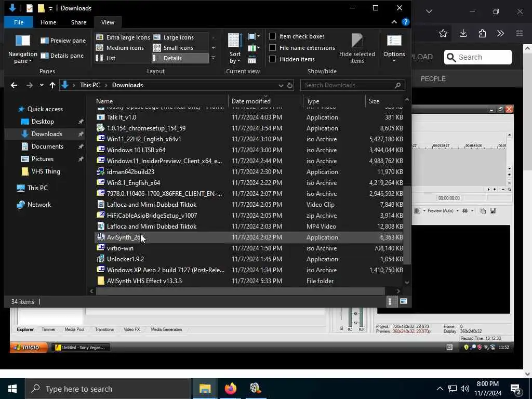
Task: Choose Medium icons layout
Action: (120, 48)
